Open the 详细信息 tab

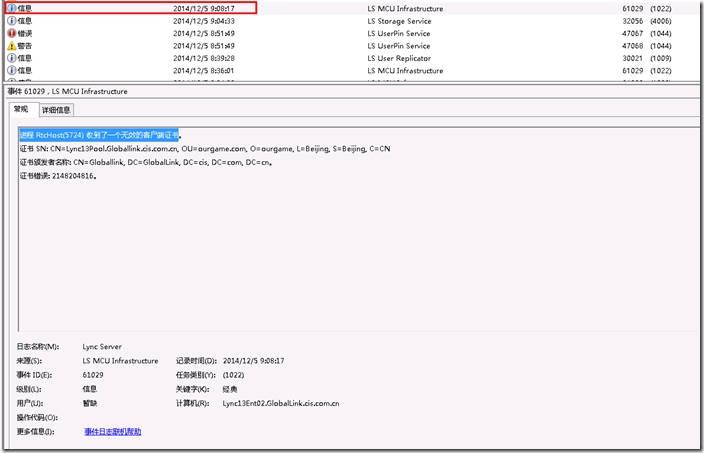[56, 110]
